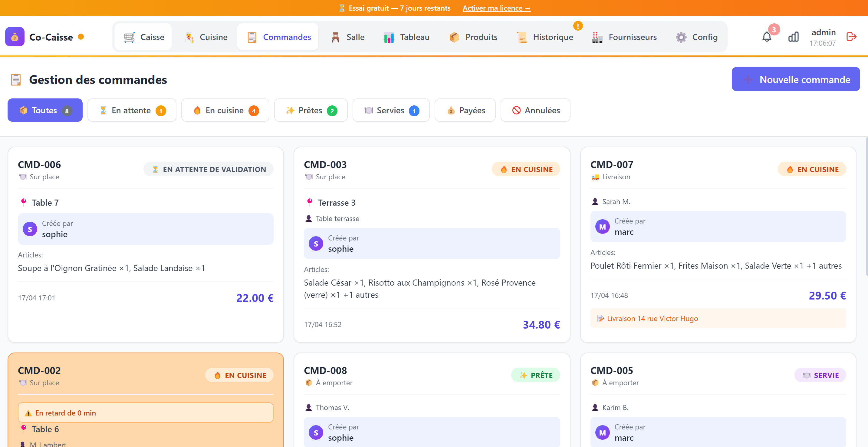Activate license via Activer ma licence link
The width and height of the screenshot is (868, 447).
(x=496, y=8)
